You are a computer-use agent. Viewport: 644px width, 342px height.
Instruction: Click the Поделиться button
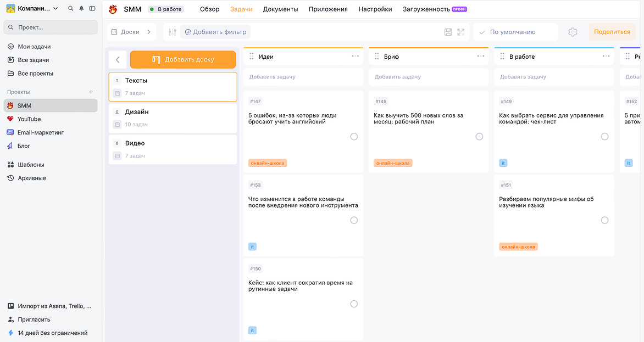612,32
